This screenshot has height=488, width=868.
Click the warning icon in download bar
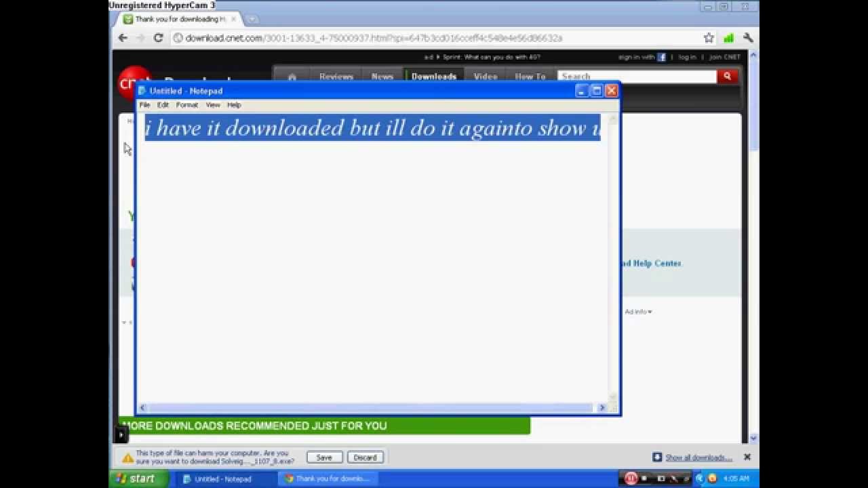(x=127, y=458)
